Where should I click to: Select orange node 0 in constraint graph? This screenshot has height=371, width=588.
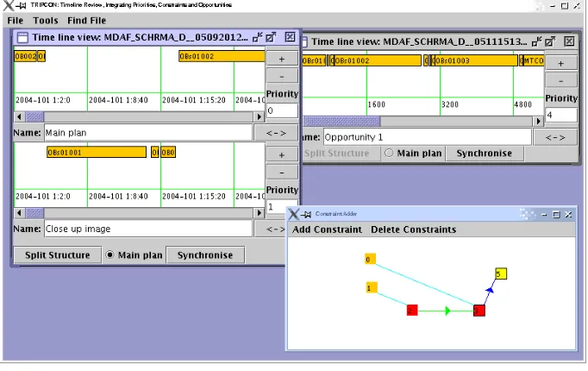tap(370, 259)
